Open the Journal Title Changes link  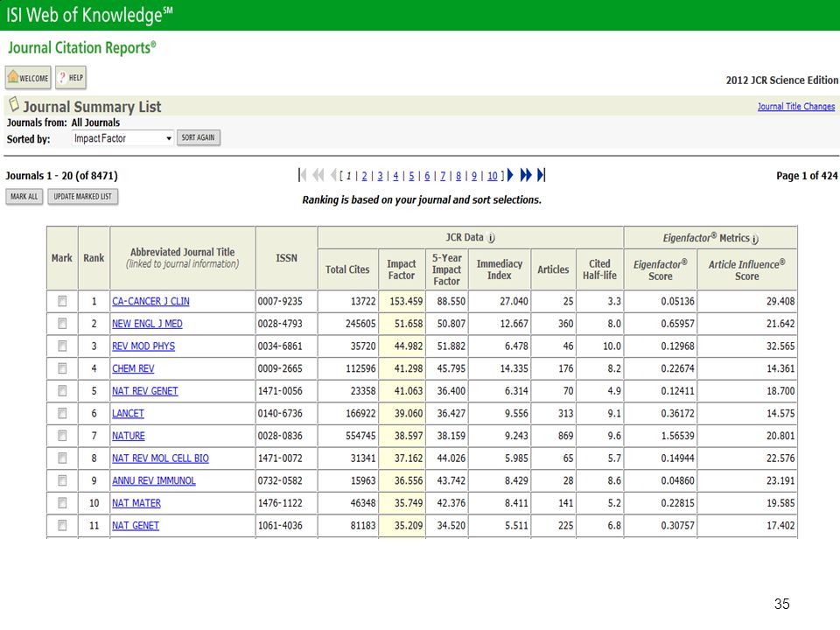pyautogui.click(x=796, y=107)
